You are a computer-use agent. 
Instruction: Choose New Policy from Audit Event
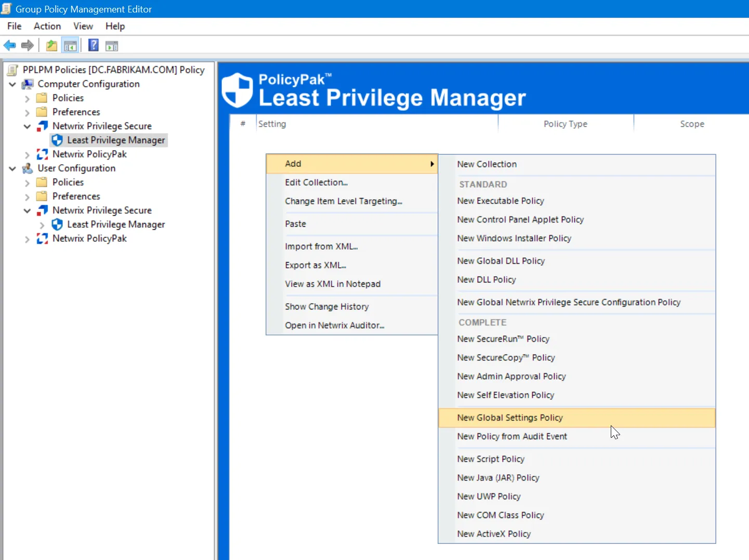(x=512, y=436)
